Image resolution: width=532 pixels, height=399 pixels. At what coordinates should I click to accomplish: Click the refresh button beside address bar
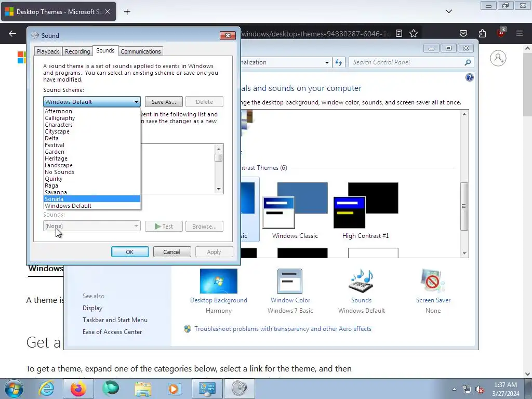(339, 62)
